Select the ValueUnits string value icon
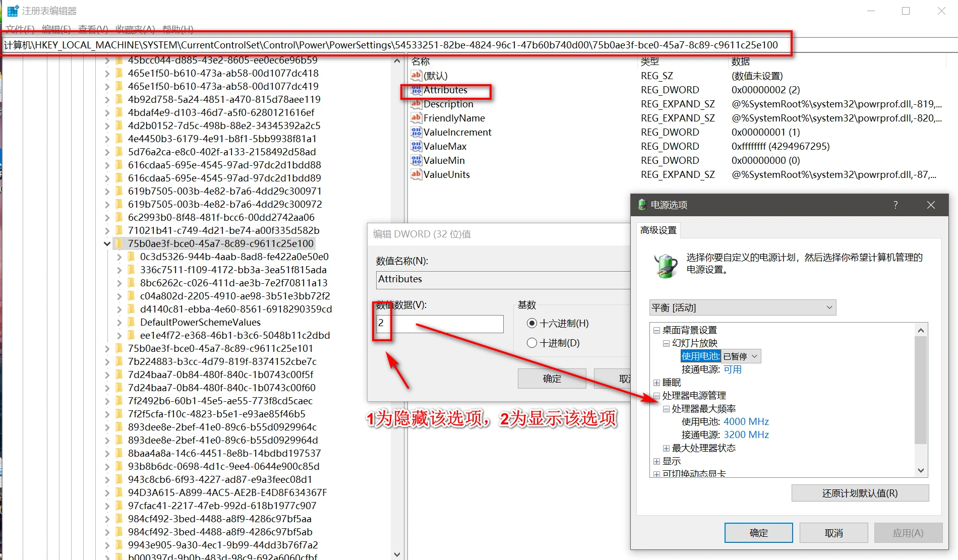This screenshot has height=560, width=958. pyautogui.click(x=416, y=174)
